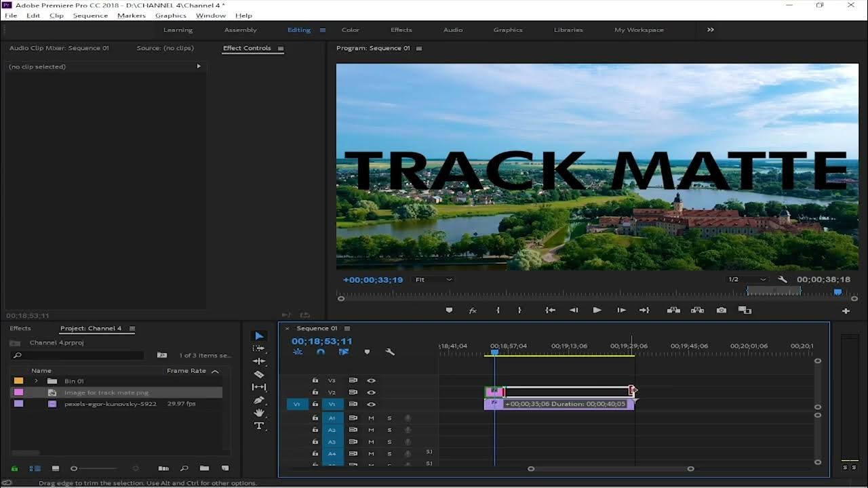Switch Project panel to List view

click(35, 468)
